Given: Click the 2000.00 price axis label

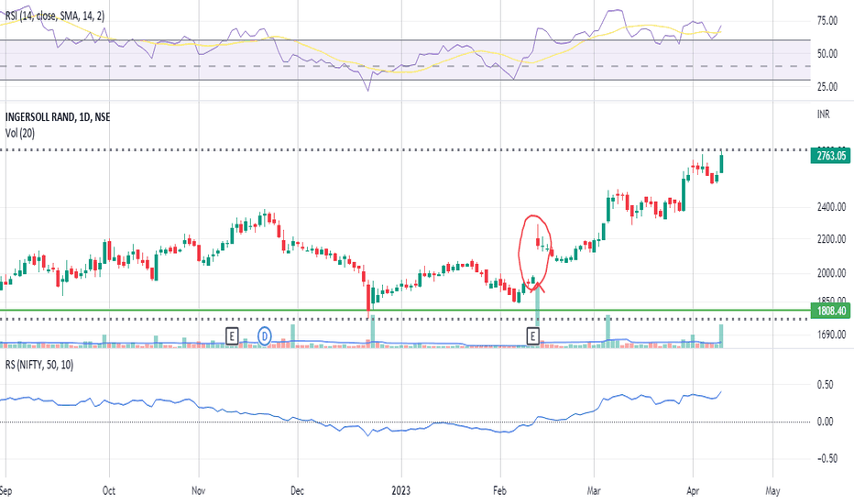Looking at the screenshot, I should [x=831, y=273].
